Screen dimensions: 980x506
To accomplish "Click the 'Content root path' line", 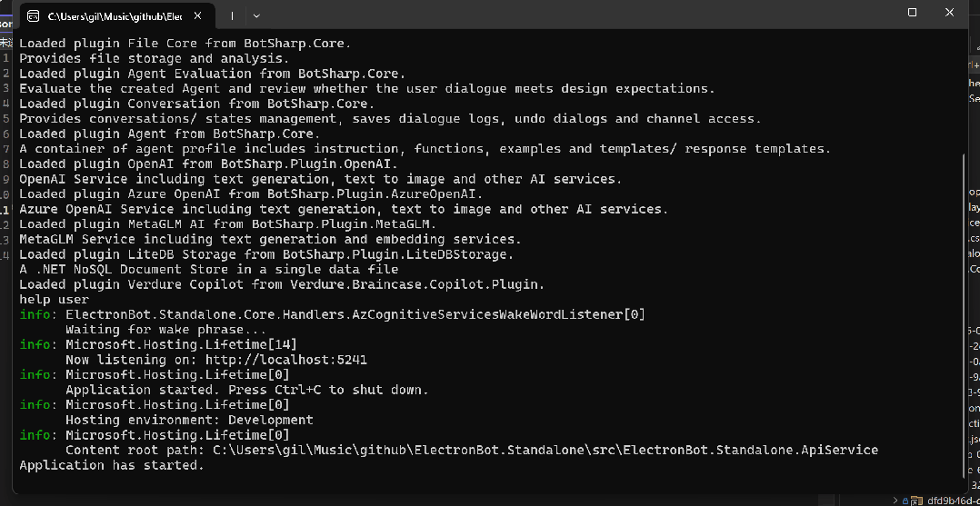I will point(472,450).
